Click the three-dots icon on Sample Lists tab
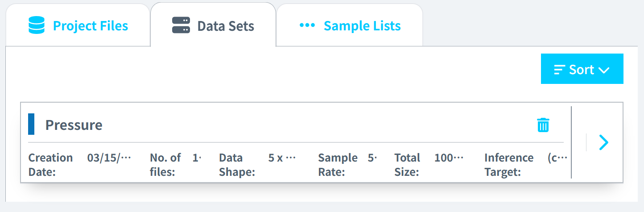This screenshot has height=212, width=644. [x=307, y=25]
